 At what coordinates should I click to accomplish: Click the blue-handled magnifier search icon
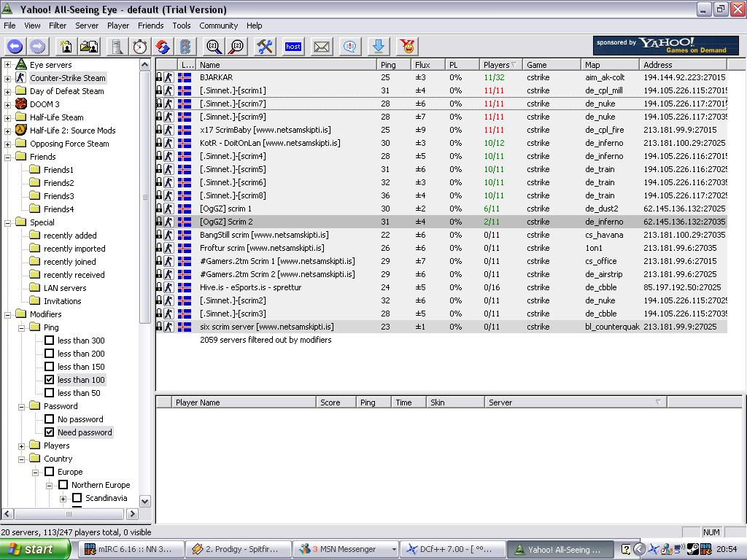tap(214, 46)
